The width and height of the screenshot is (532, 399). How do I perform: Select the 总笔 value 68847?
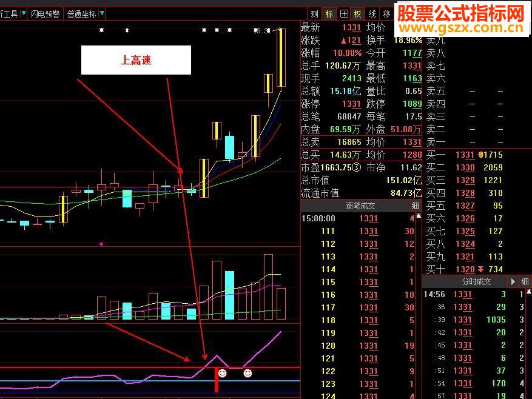(349, 116)
